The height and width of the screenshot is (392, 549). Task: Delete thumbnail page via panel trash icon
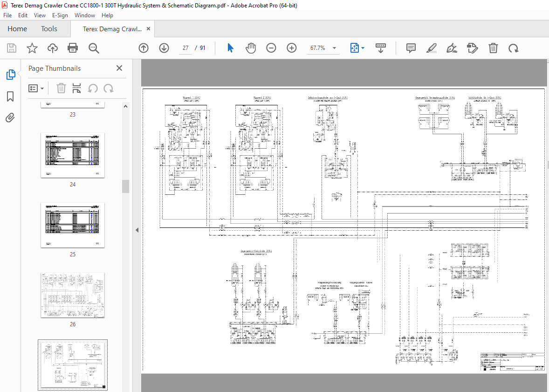pyautogui.click(x=61, y=88)
